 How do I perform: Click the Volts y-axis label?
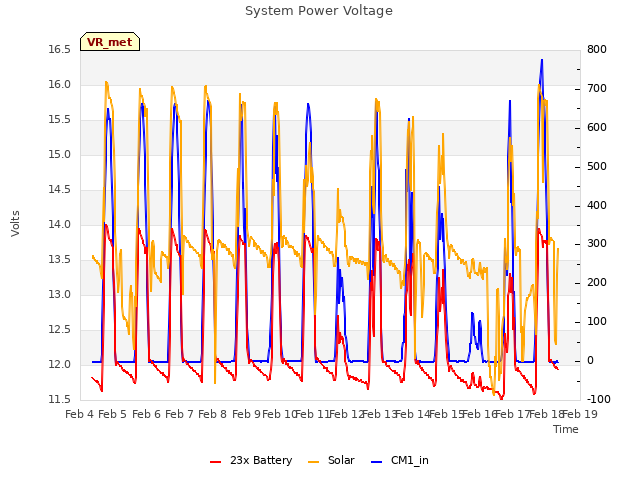[16, 224]
